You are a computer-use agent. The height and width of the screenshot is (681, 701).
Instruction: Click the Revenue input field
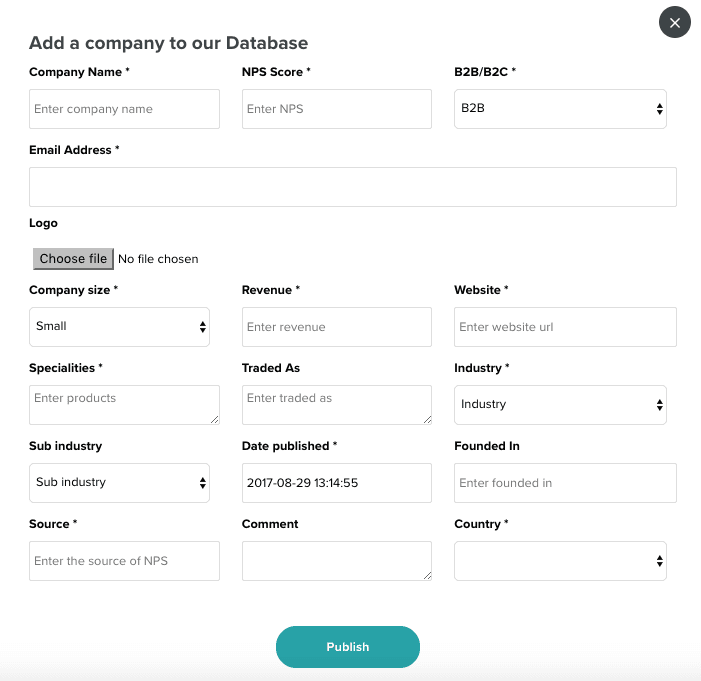pos(337,327)
